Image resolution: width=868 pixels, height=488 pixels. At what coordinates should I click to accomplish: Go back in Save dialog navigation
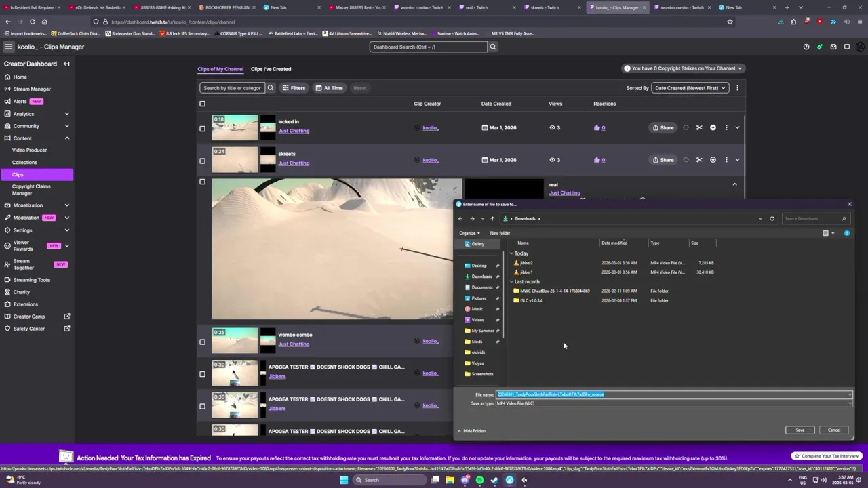point(460,218)
